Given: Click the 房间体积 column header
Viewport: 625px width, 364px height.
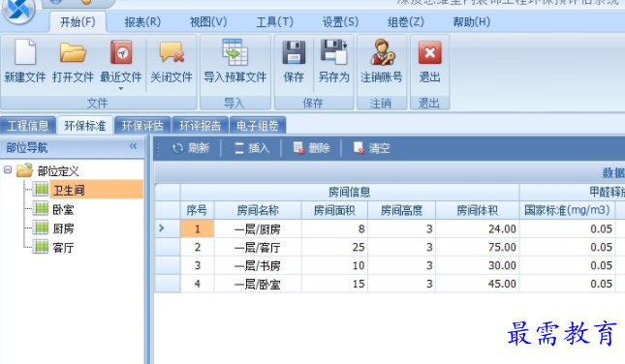Looking at the screenshot, I should point(477,210).
